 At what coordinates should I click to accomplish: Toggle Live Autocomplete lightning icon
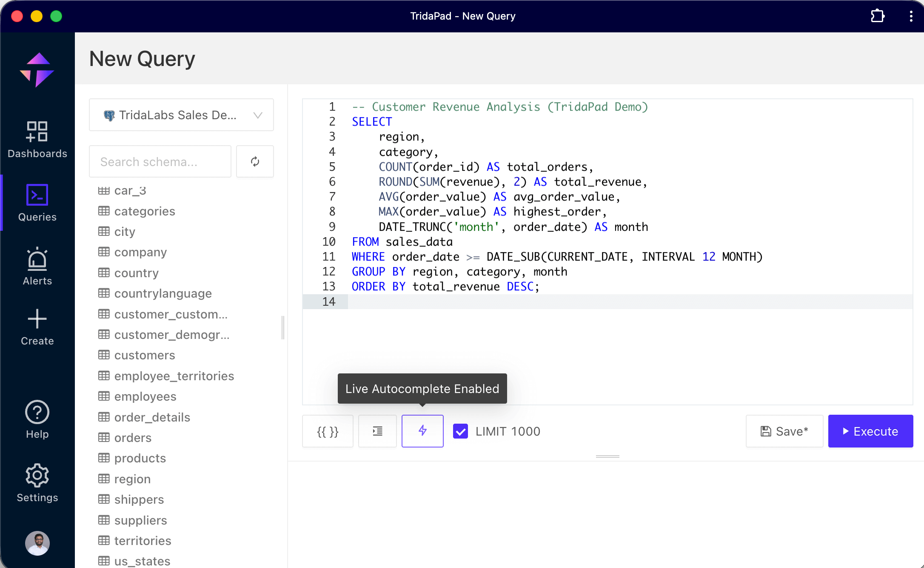pyautogui.click(x=422, y=431)
